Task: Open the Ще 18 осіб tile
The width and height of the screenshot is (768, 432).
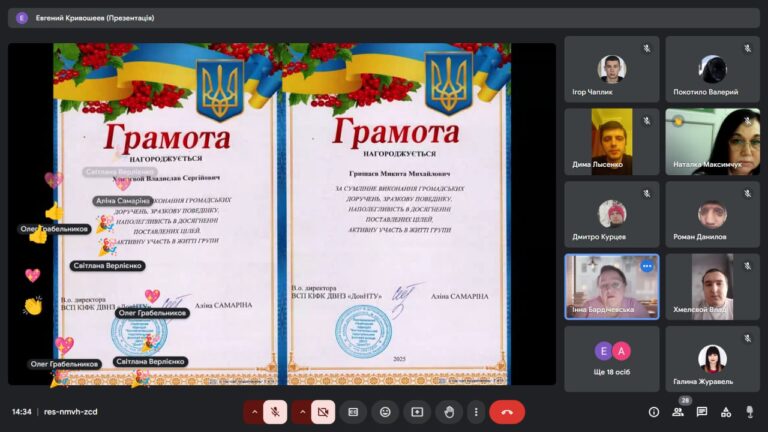Action: pos(612,359)
